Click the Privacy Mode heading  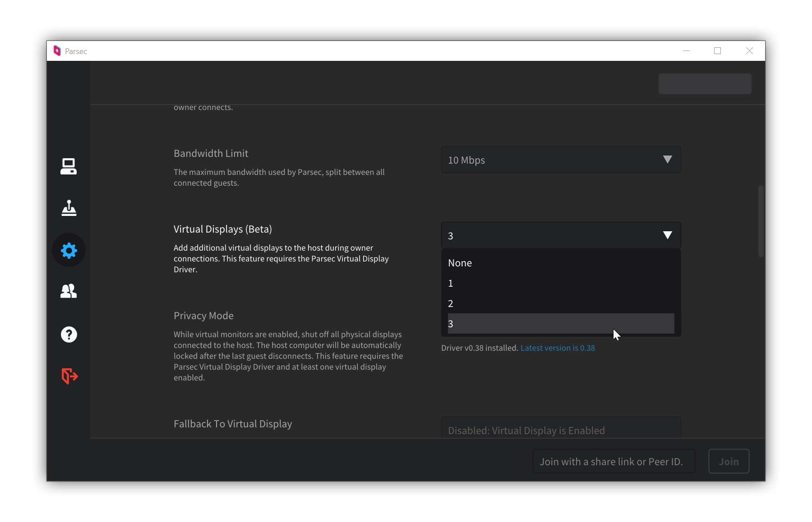(203, 316)
